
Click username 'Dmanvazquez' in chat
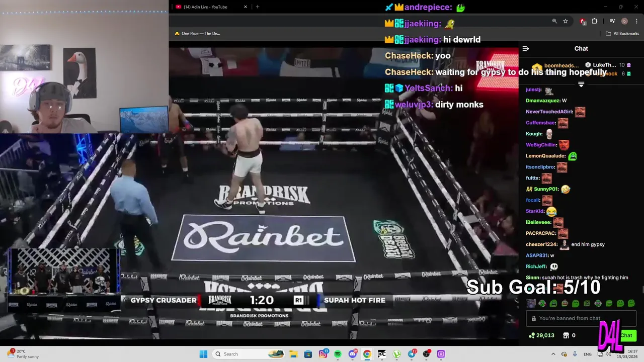(542, 101)
